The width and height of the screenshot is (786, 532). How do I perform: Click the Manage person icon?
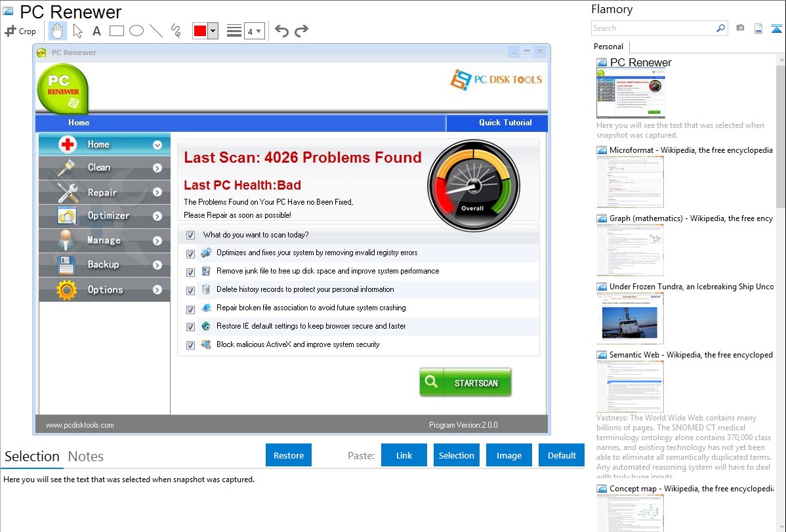(x=66, y=240)
